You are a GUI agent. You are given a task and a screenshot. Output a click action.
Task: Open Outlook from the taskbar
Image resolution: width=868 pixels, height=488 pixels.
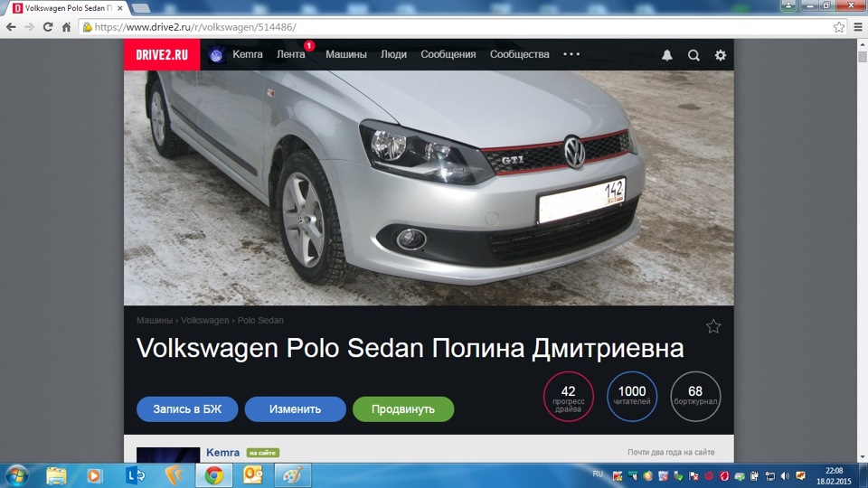[x=253, y=476]
